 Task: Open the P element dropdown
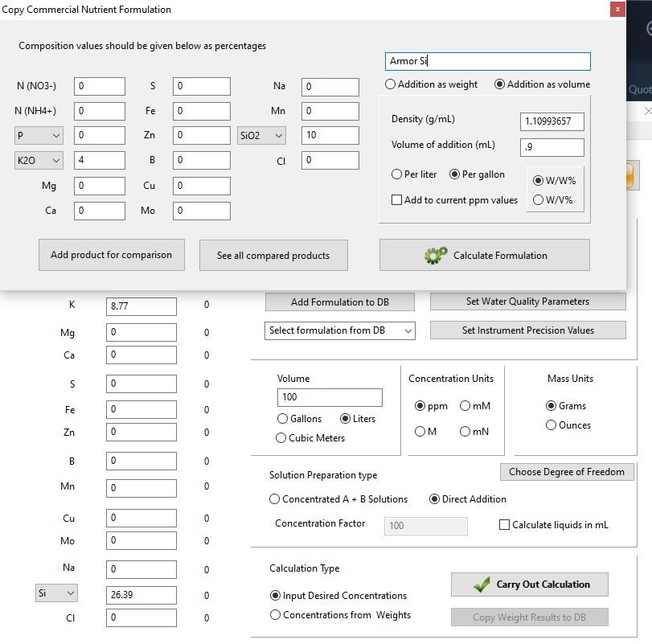click(x=39, y=136)
